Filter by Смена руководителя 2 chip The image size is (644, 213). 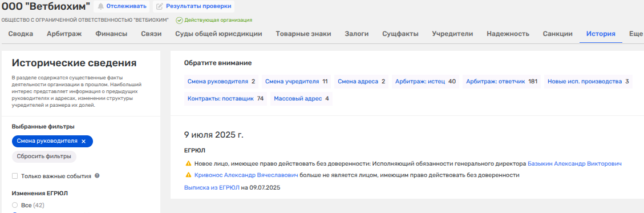point(221,82)
